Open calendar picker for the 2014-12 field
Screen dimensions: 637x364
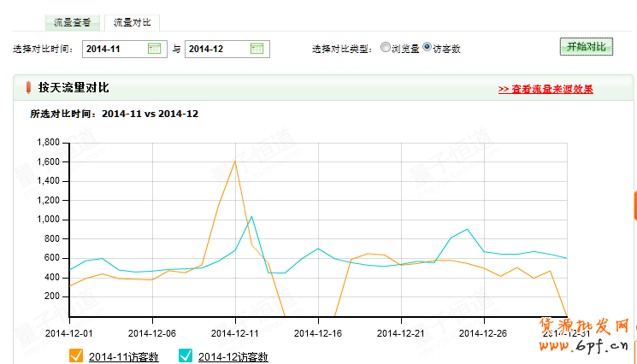[257, 49]
